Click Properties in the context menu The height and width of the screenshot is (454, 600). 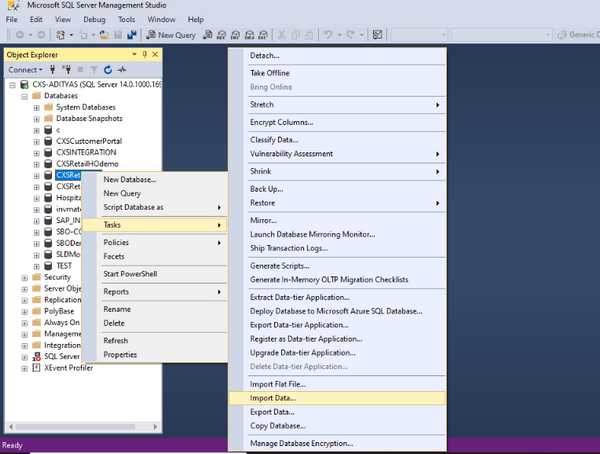tap(155, 354)
